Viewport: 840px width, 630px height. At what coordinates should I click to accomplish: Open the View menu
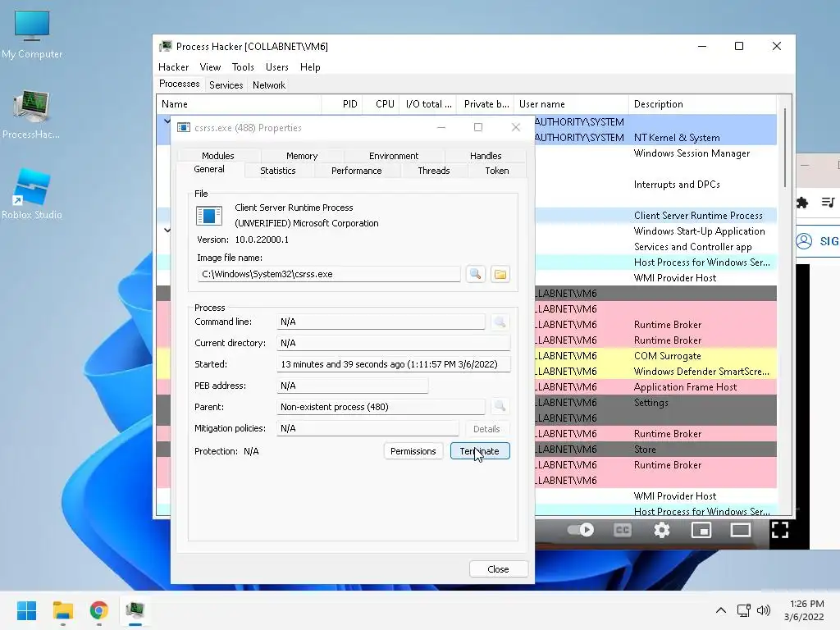click(x=210, y=67)
